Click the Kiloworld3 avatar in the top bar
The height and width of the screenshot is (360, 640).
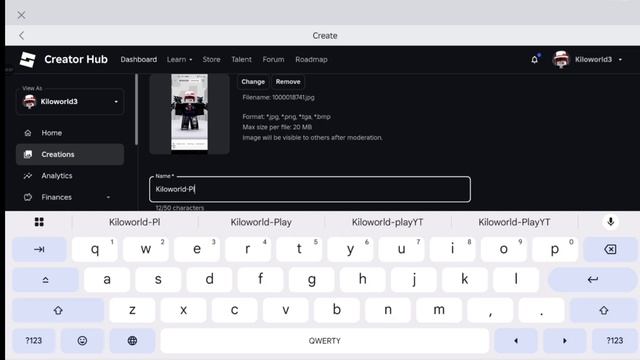click(x=561, y=60)
